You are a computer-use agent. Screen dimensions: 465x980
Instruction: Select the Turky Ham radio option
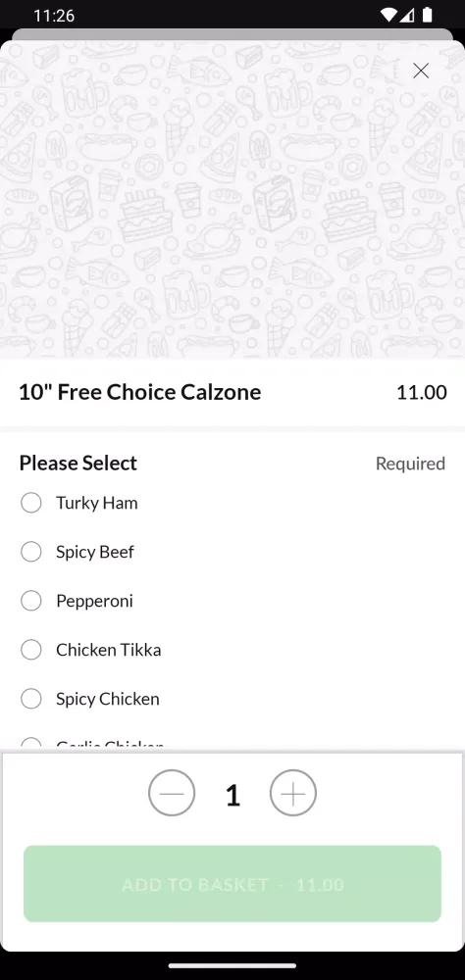tap(31, 503)
